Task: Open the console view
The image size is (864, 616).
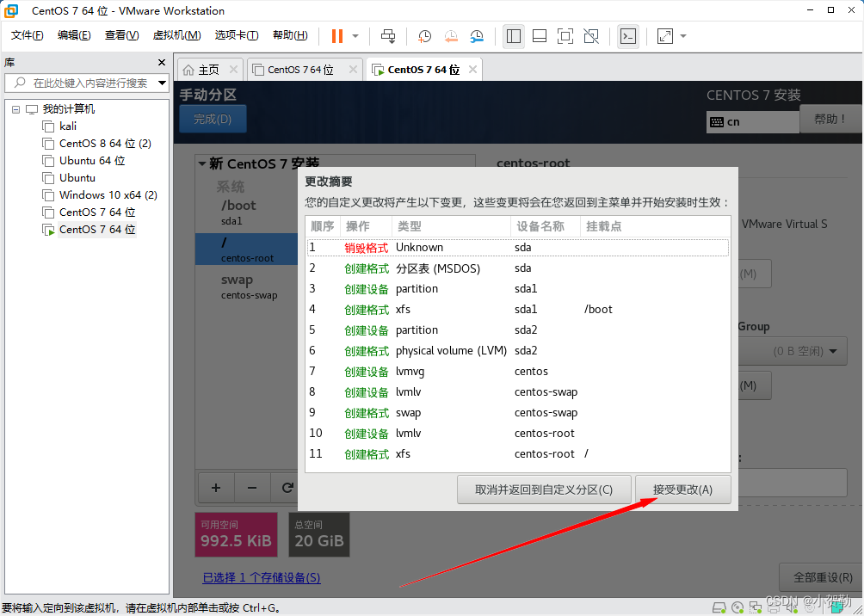Action: tap(628, 36)
